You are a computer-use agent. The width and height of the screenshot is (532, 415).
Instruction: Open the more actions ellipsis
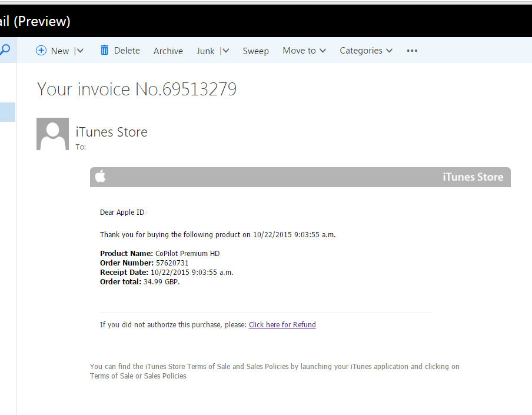(412, 51)
